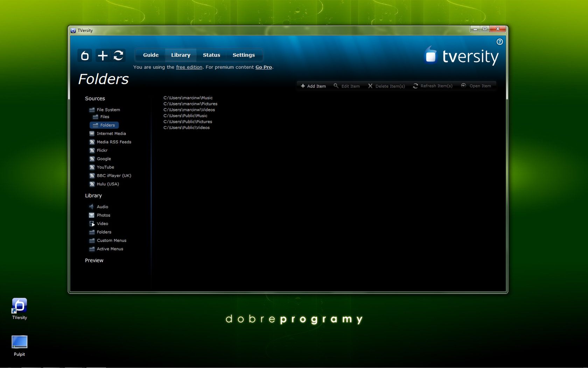The image size is (588, 368).
Task: Follow the free edition link
Action: [189, 67]
